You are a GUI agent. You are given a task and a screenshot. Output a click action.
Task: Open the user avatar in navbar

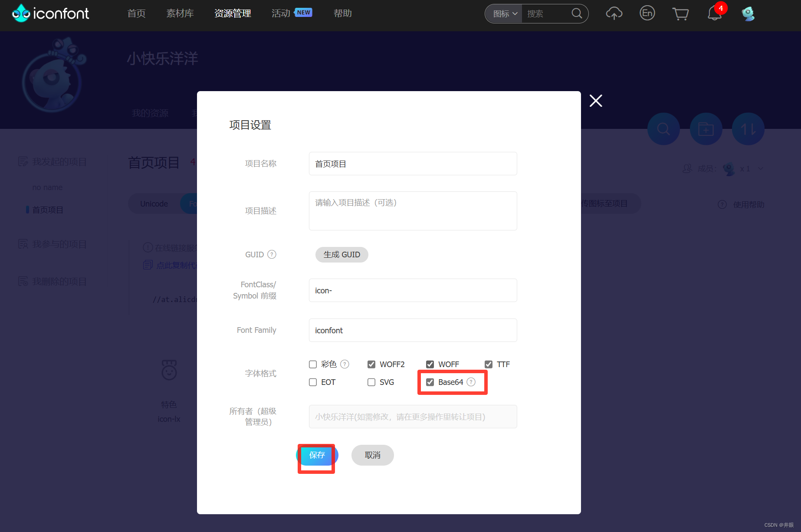coord(748,13)
